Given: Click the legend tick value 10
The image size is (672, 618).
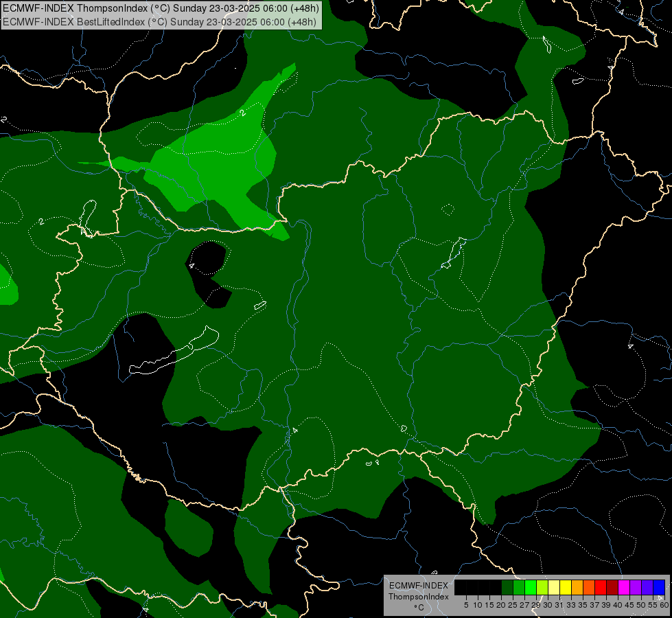Looking at the screenshot, I should tap(478, 605).
